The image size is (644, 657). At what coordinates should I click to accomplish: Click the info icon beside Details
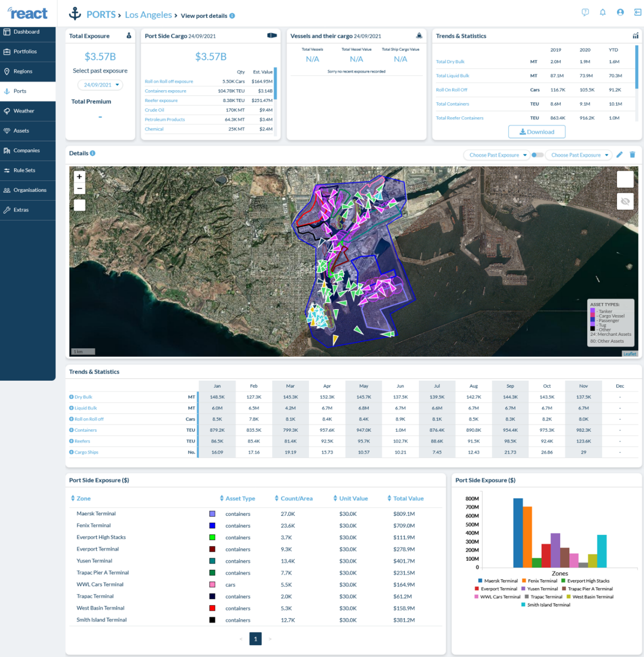pos(92,153)
